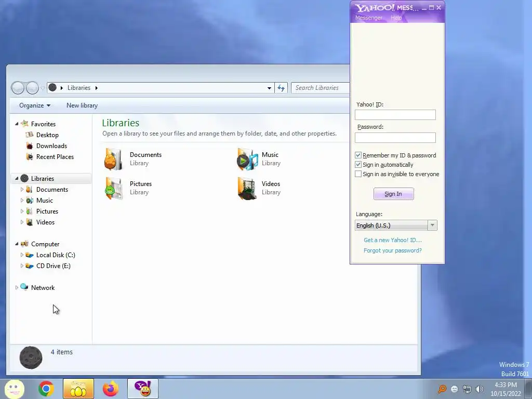Screen dimensions: 532x399
Task: Click Local Disk (C:) drive icon
Action: (30, 255)
